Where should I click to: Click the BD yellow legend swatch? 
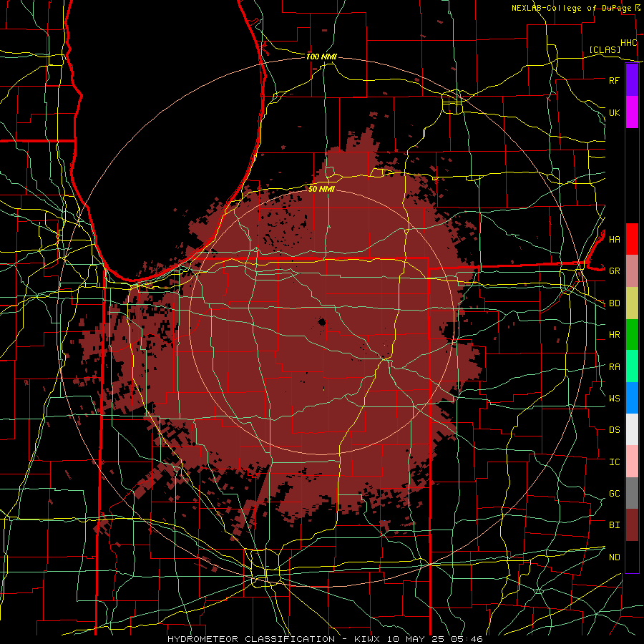point(632,303)
